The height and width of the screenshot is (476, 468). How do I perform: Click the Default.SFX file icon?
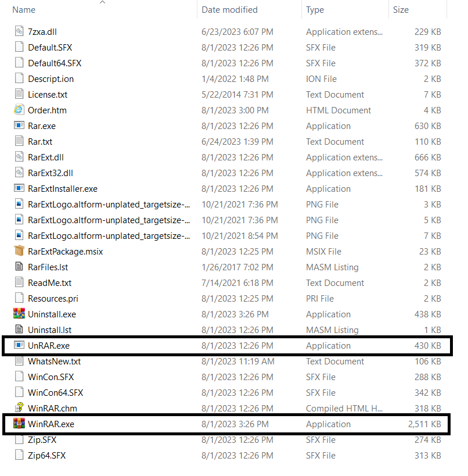click(19, 47)
